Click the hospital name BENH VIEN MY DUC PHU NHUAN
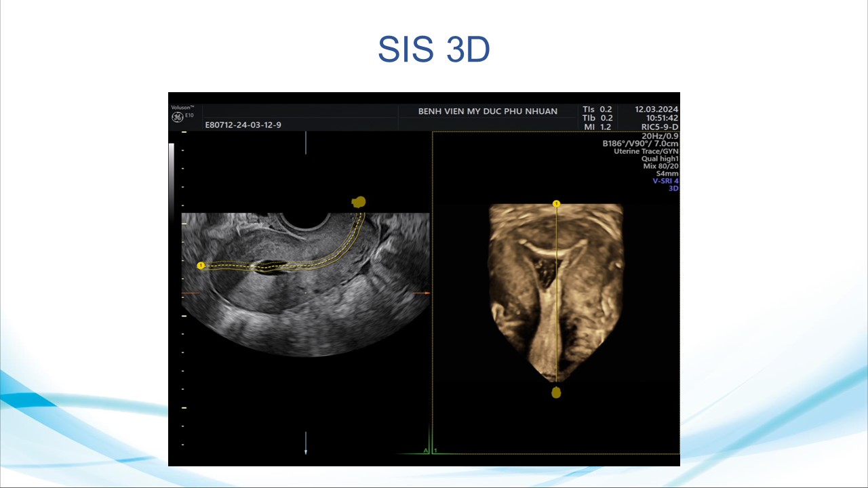868x488 pixels. click(x=487, y=111)
